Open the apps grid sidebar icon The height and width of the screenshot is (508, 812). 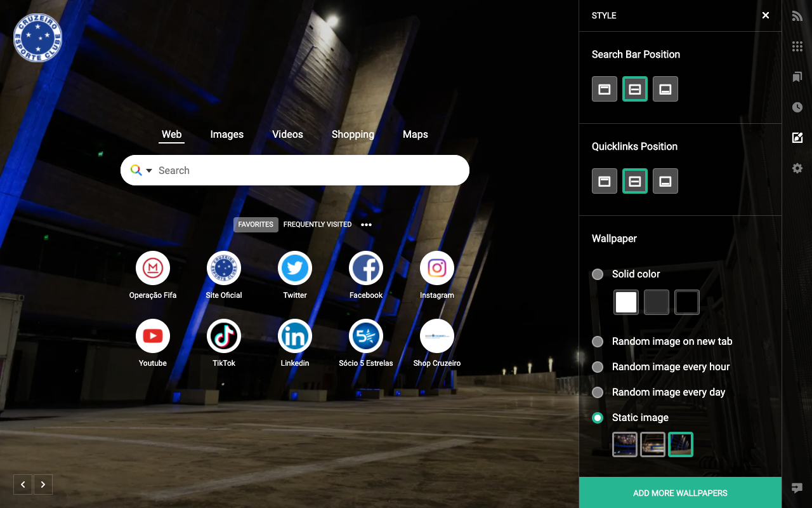click(x=797, y=46)
